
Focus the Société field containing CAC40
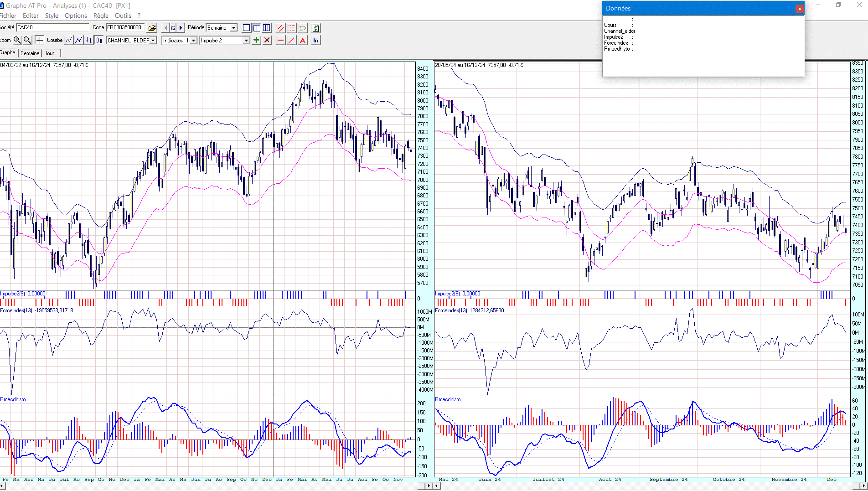point(52,27)
